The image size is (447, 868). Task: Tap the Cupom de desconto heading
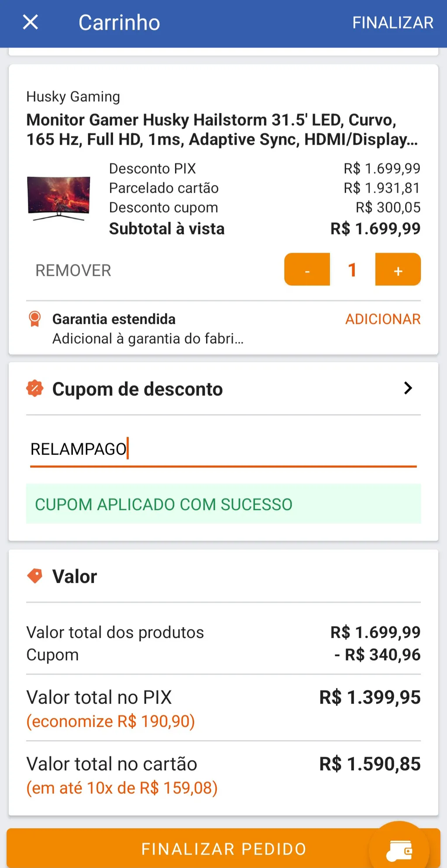pyautogui.click(x=138, y=389)
